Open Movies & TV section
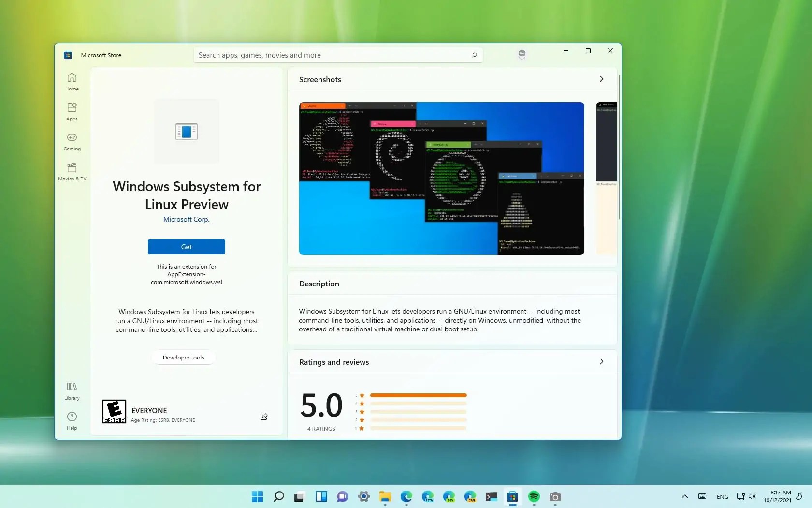The image size is (812, 508). point(72,172)
